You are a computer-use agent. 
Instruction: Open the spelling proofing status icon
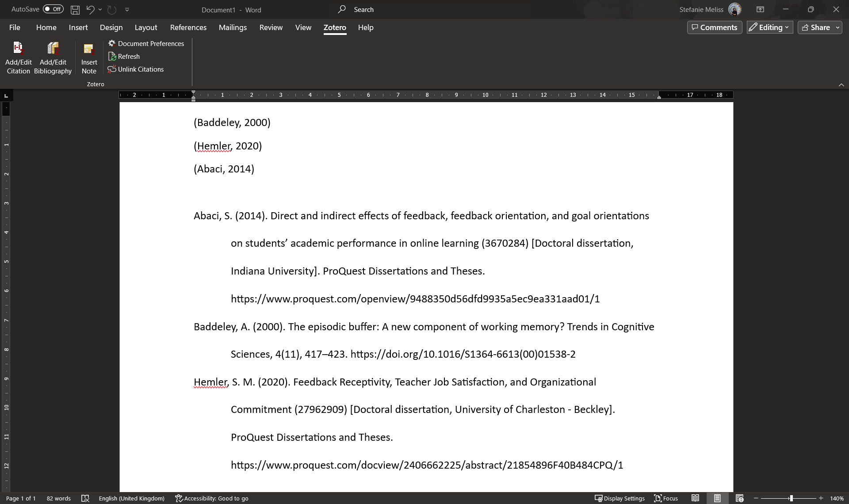(85, 498)
